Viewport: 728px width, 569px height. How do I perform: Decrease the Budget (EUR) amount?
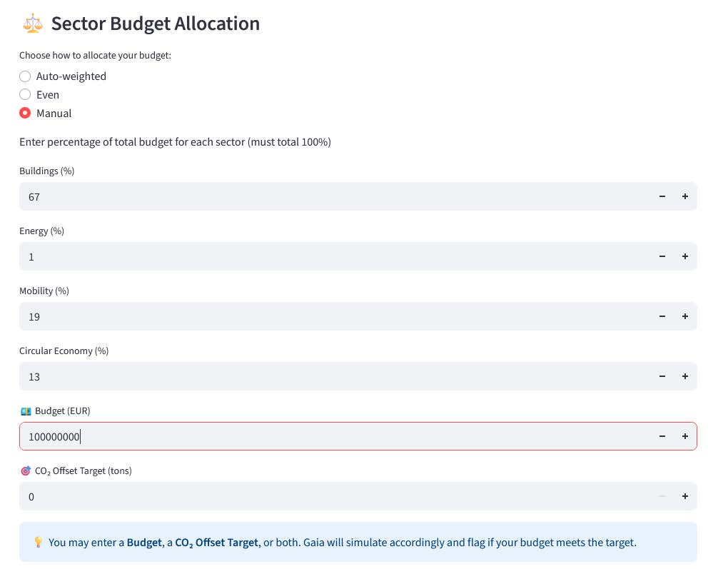662,436
